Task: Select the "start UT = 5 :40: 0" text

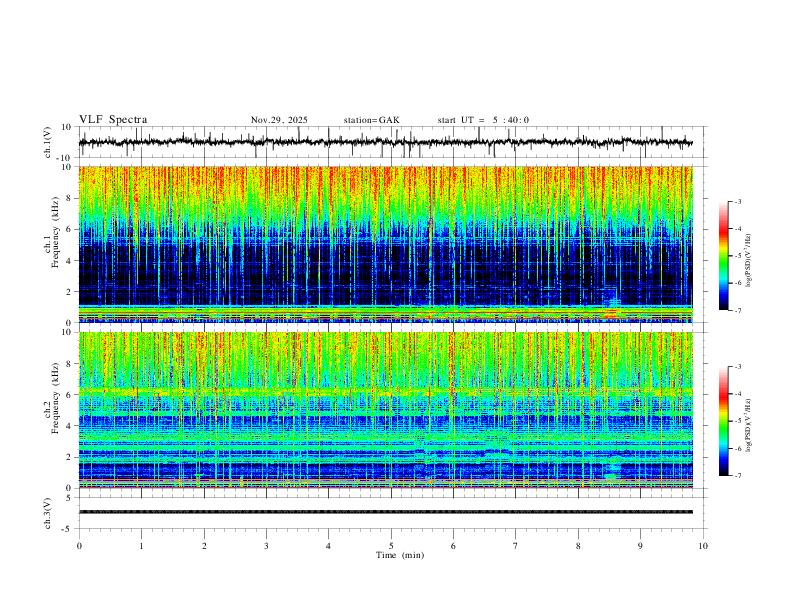Action: coord(483,120)
